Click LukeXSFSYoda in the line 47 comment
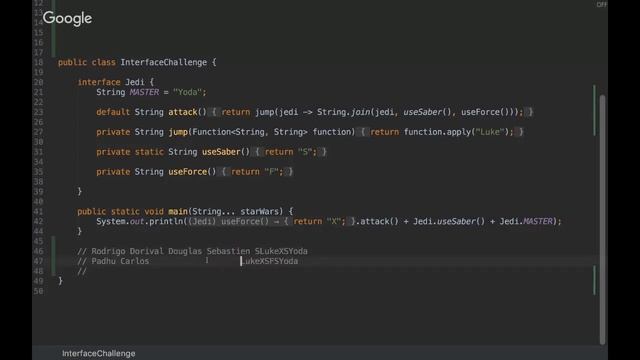Screen dimensions: 640x360 tap(270, 261)
